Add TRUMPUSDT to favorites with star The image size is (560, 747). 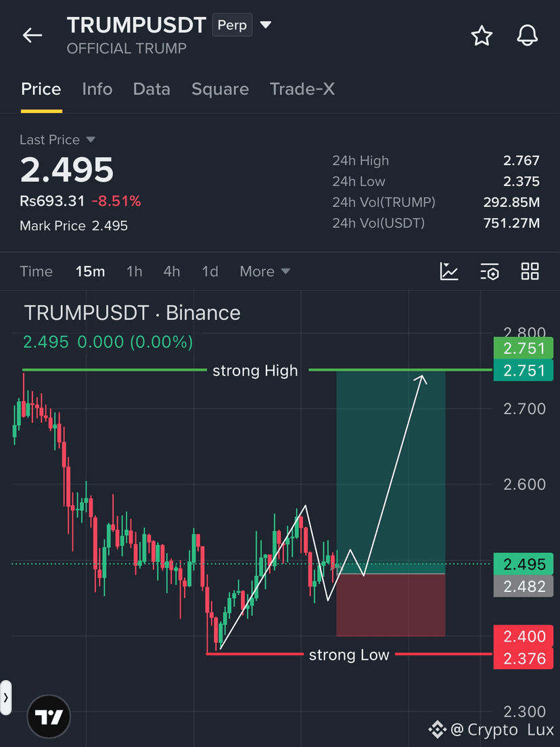(x=482, y=36)
